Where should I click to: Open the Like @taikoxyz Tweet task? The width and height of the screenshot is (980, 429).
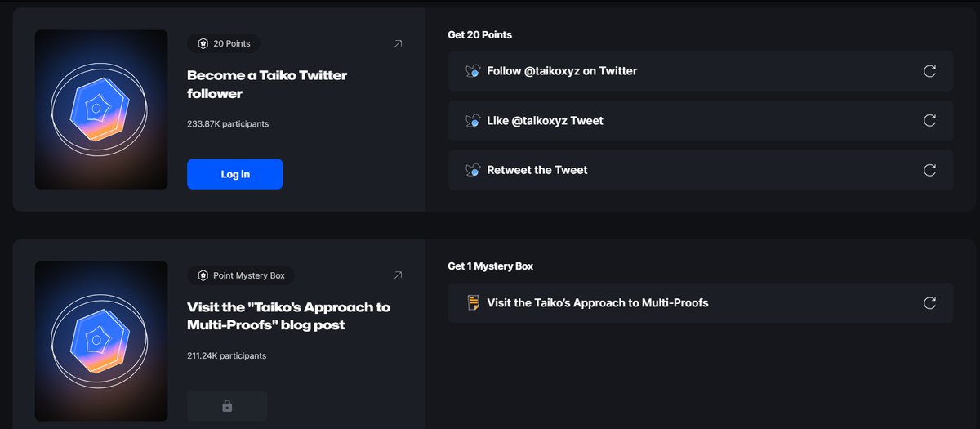click(x=701, y=121)
